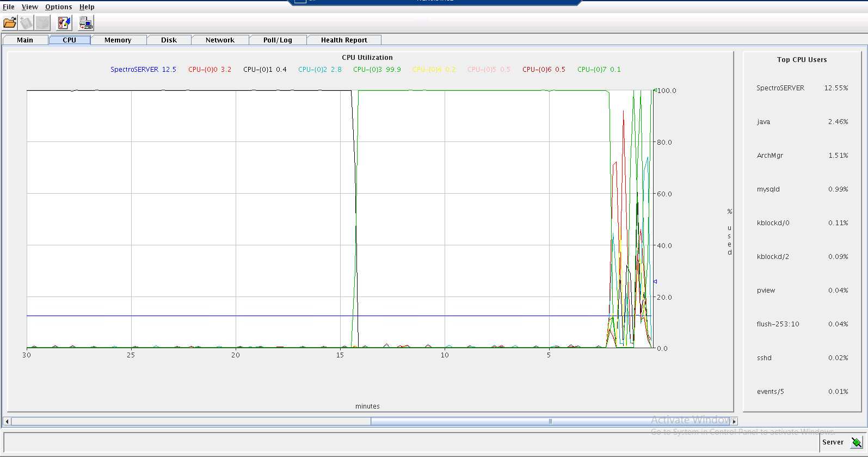Switch to the Main tab
This screenshot has height=457, width=868.
click(25, 40)
